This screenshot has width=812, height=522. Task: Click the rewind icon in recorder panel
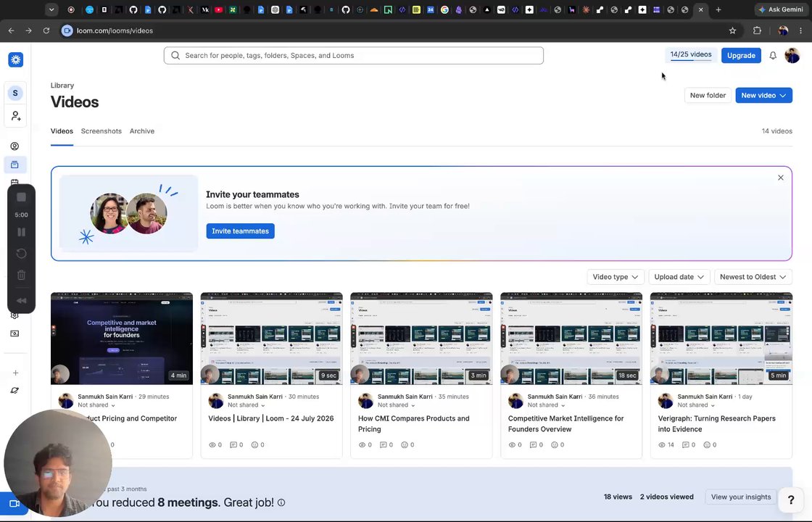coord(21,300)
